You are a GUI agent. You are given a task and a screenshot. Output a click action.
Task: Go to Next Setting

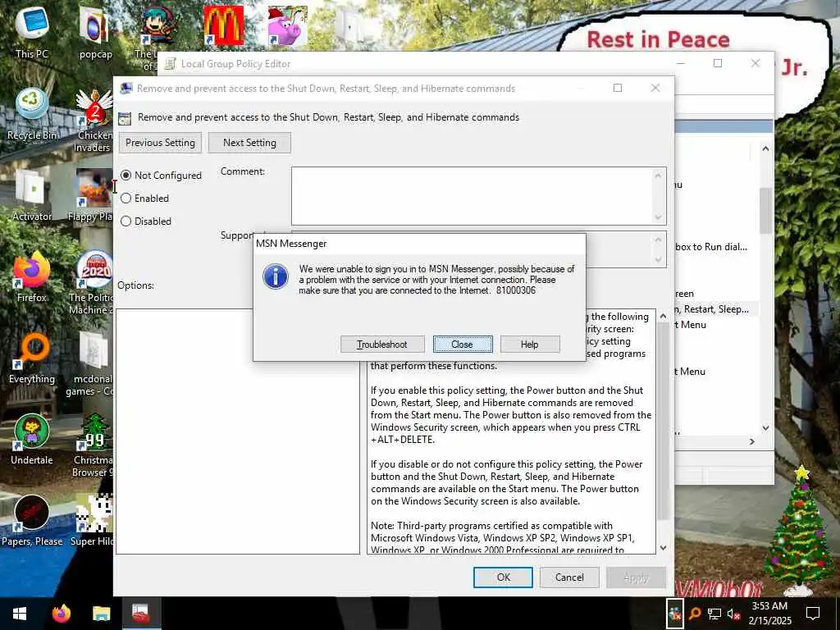pyautogui.click(x=249, y=143)
